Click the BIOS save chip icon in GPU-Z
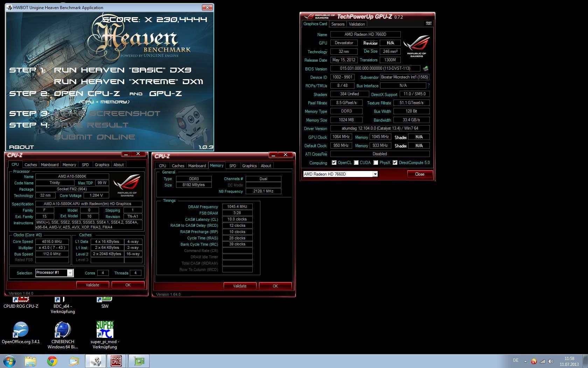Viewport: 588px width, 368px height. (426, 69)
